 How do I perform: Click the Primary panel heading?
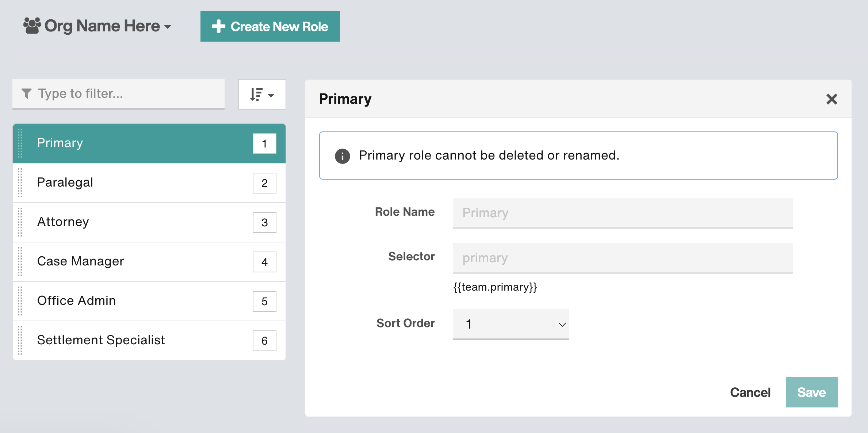pyautogui.click(x=345, y=99)
